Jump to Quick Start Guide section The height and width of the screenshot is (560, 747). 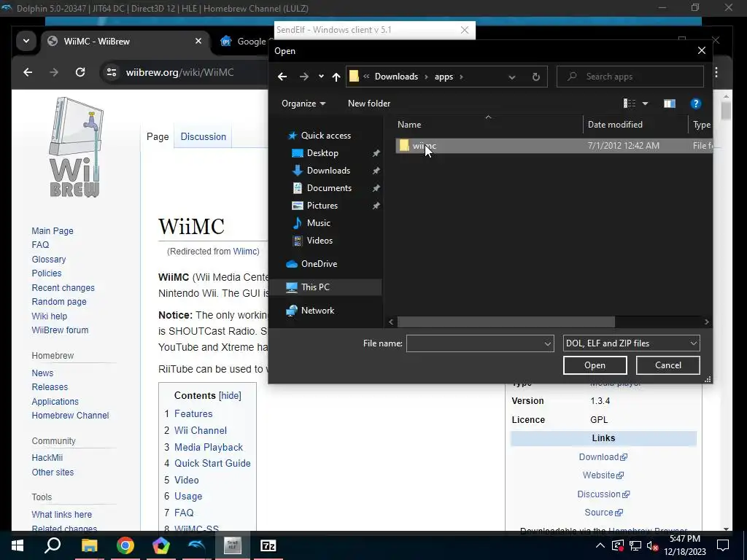212,463
